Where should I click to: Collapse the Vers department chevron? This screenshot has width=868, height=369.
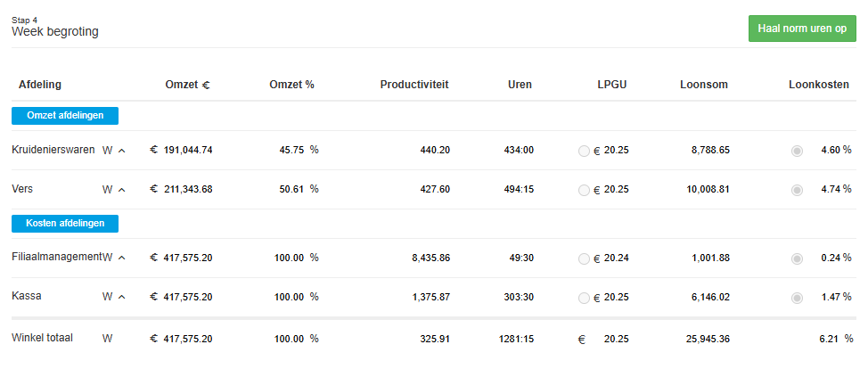tap(121, 190)
